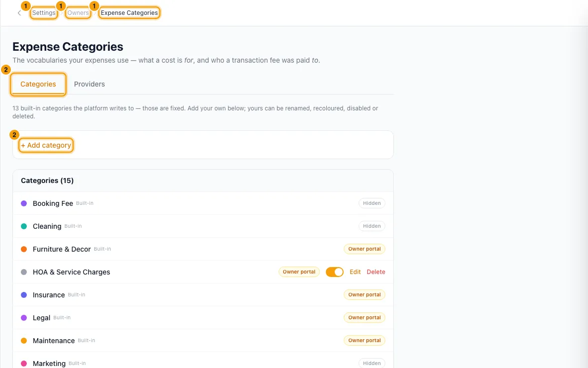
Task: Switch to the Providers tab
Action: pos(89,84)
